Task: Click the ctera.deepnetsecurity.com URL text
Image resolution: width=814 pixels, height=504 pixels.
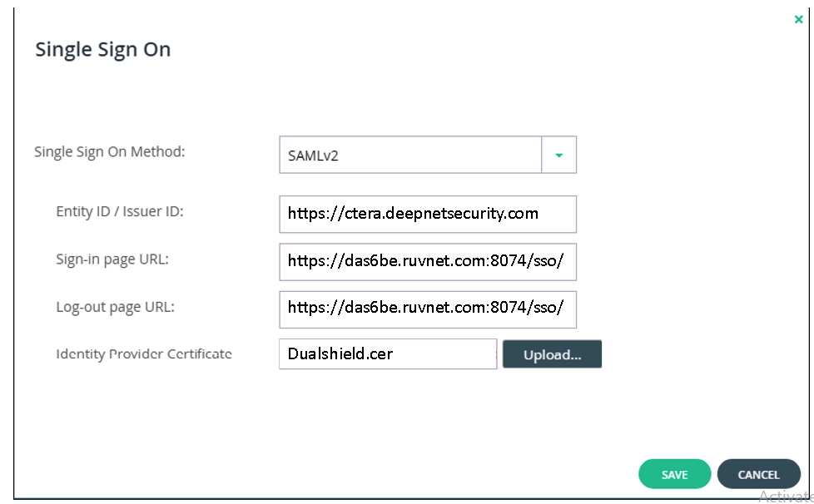Action: click(x=413, y=214)
